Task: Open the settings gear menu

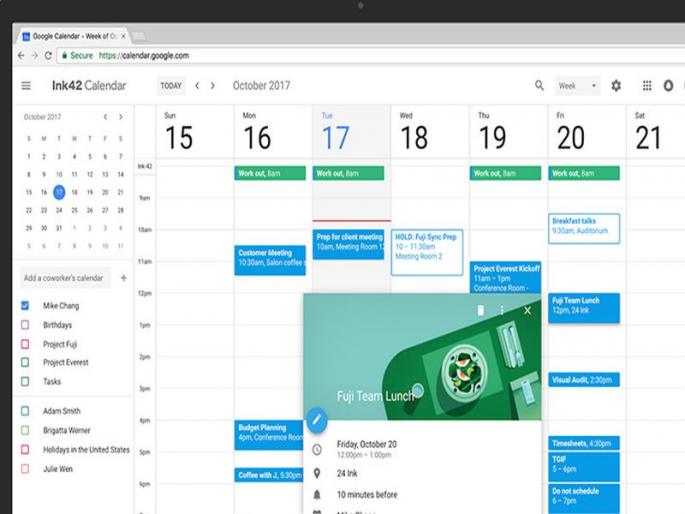Action: point(616,86)
